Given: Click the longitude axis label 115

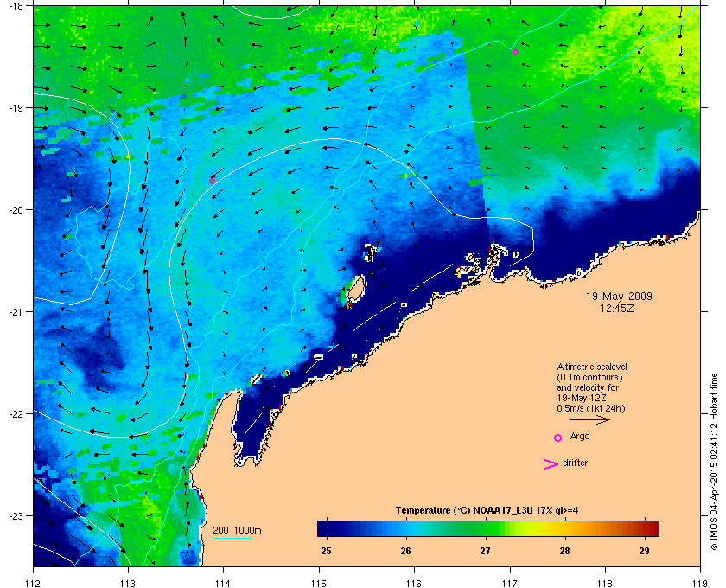Looking at the screenshot, I should (x=319, y=583).
